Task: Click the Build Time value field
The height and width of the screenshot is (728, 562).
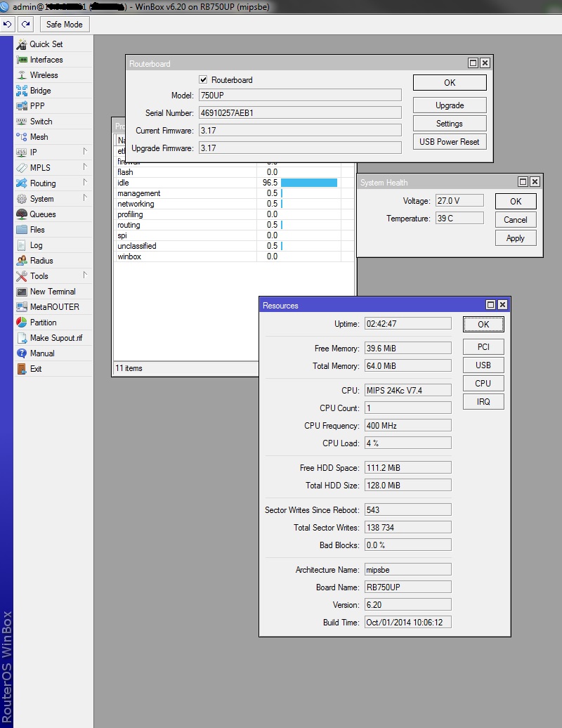Action: point(407,622)
